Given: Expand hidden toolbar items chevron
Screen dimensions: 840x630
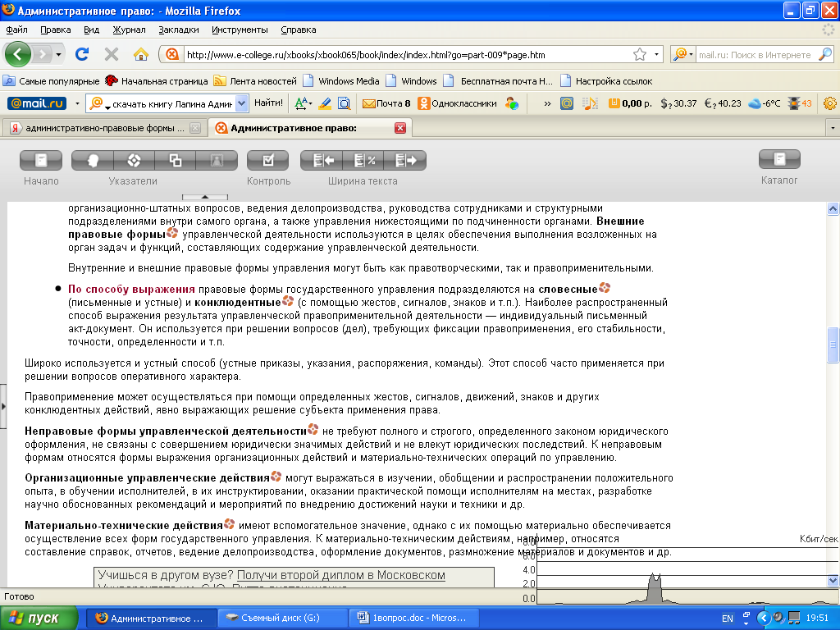Looking at the screenshot, I should 547,104.
